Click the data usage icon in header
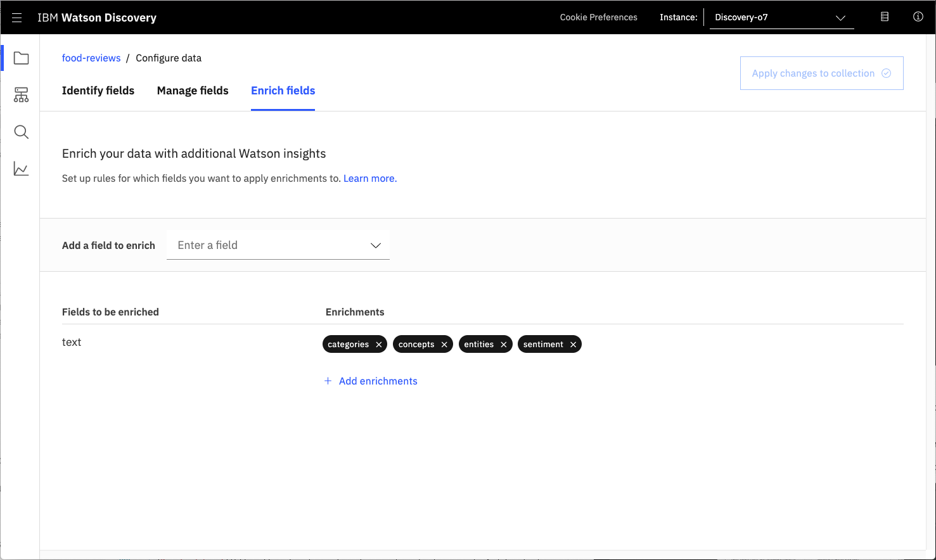Image resolution: width=936 pixels, height=560 pixels. pos(885,17)
